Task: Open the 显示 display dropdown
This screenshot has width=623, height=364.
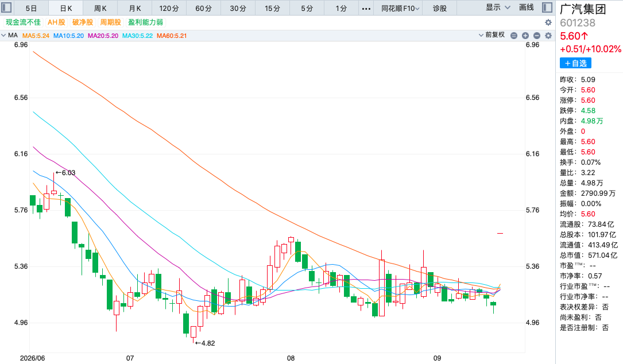Action: coord(498,7)
